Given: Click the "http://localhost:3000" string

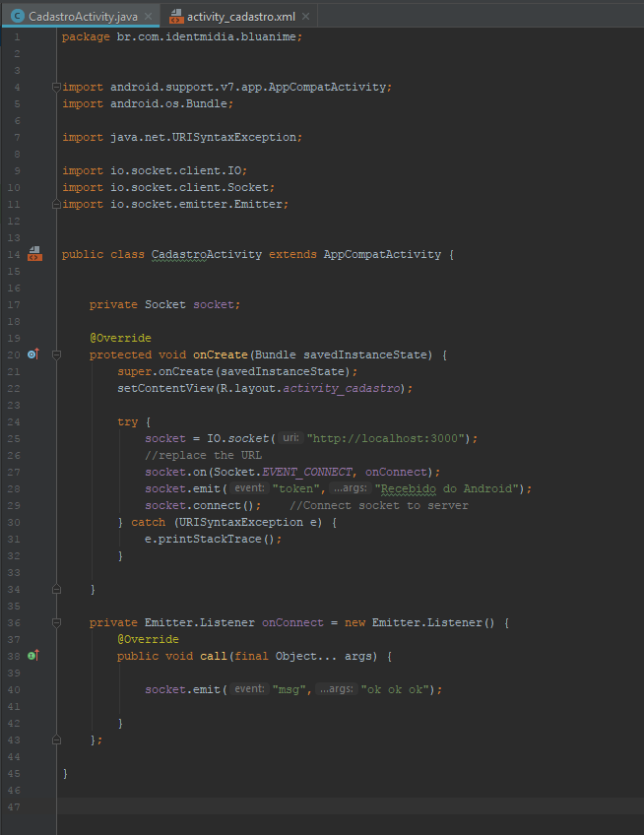Looking at the screenshot, I should (385, 438).
